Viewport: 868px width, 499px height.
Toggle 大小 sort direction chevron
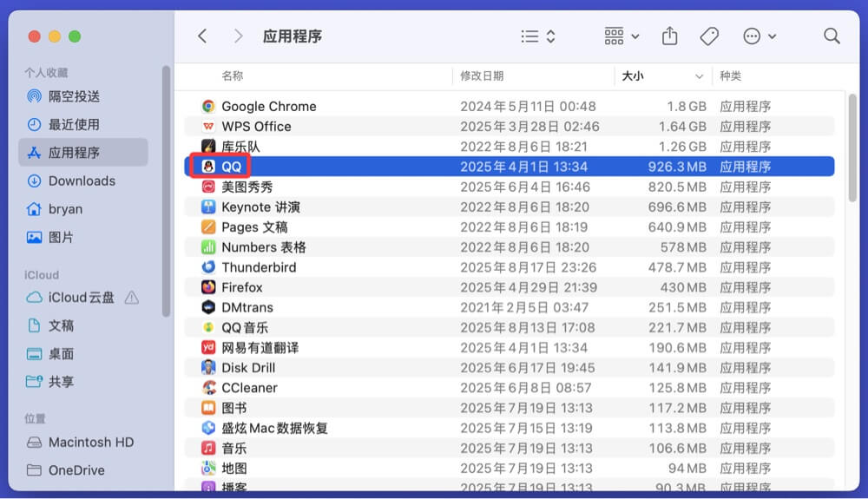click(699, 76)
